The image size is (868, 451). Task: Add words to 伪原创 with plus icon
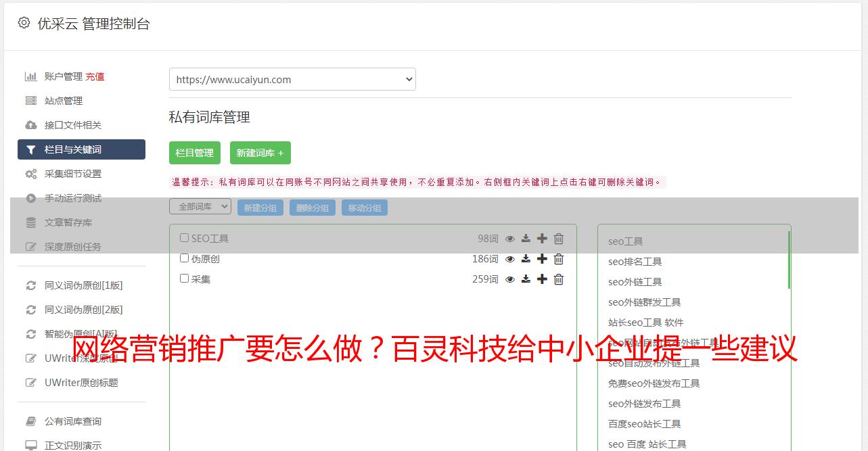(542, 259)
